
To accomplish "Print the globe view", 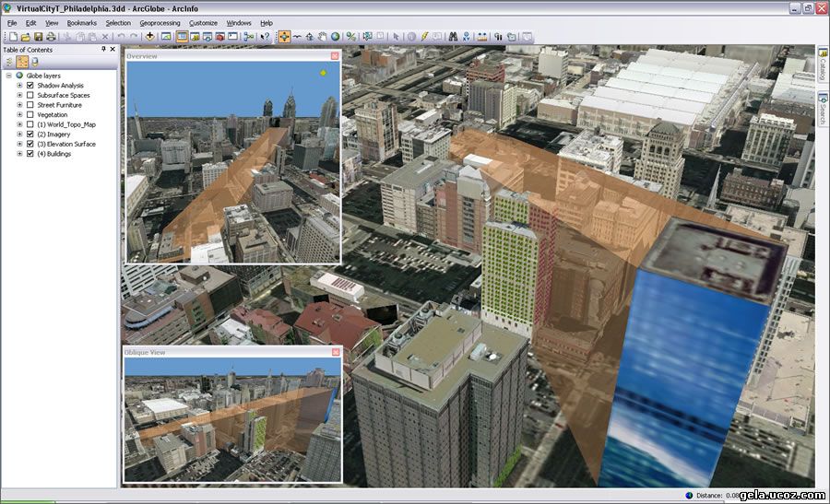I will click(x=51, y=37).
